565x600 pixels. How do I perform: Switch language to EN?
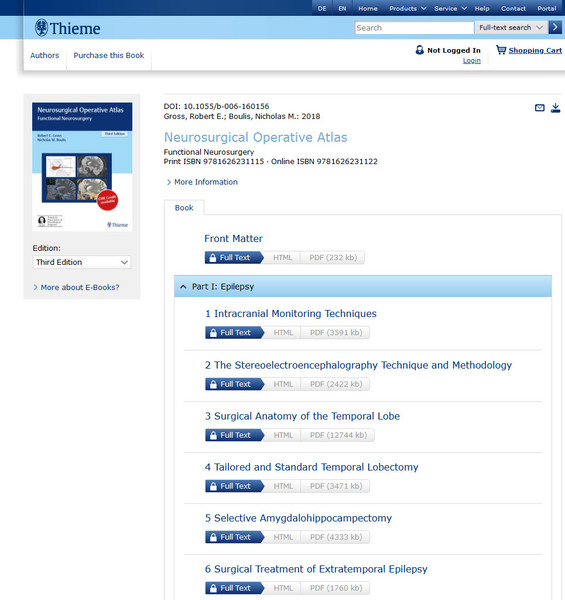point(342,8)
